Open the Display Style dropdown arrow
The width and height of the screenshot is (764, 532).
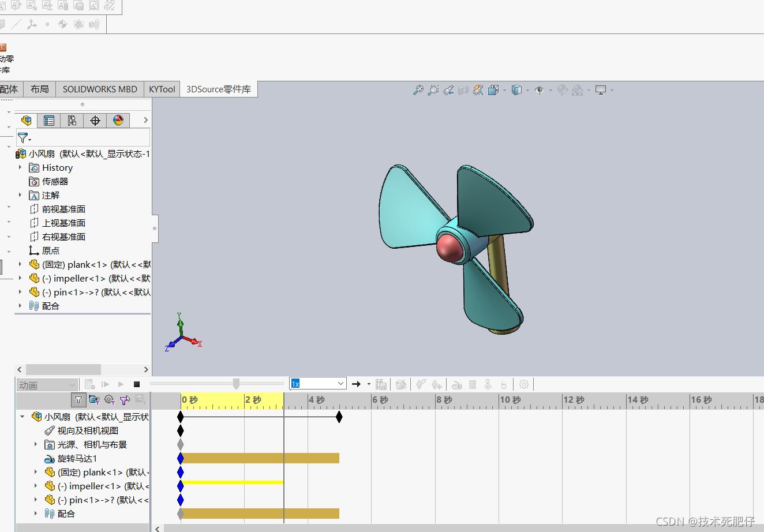(x=528, y=91)
